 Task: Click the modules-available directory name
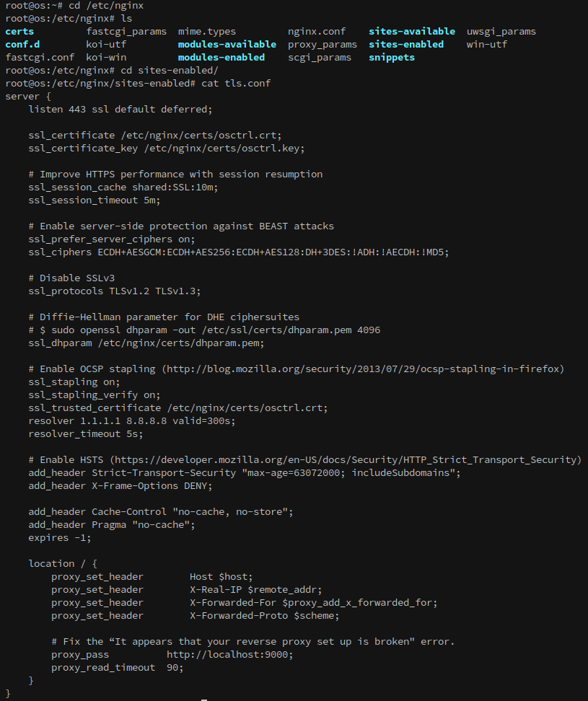pyautogui.click(x=227, y=44)
